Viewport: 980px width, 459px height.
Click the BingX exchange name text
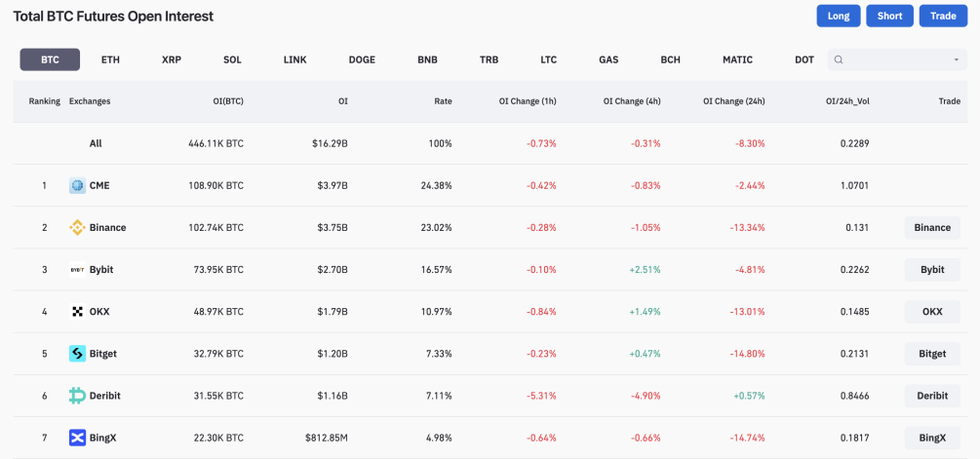pyautogui.click(x=102, y=438)
